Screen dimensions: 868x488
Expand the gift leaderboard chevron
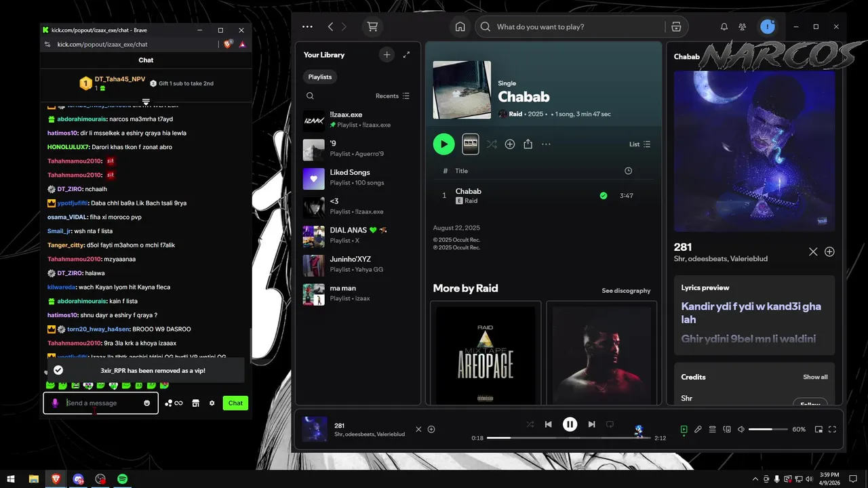(x=146, y=102)
